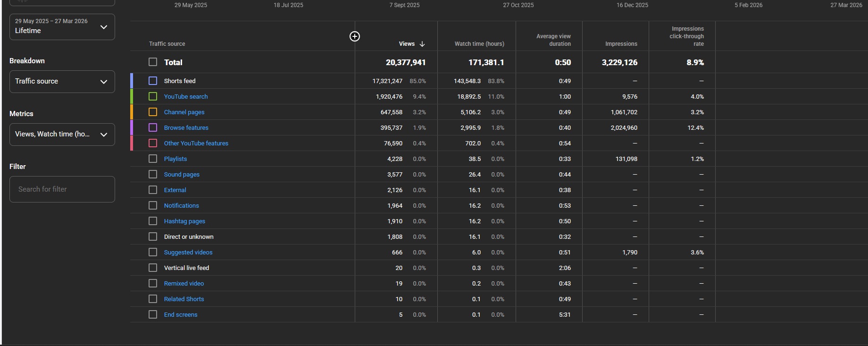
Task: Open the Channel pages link
Action: 184,112
